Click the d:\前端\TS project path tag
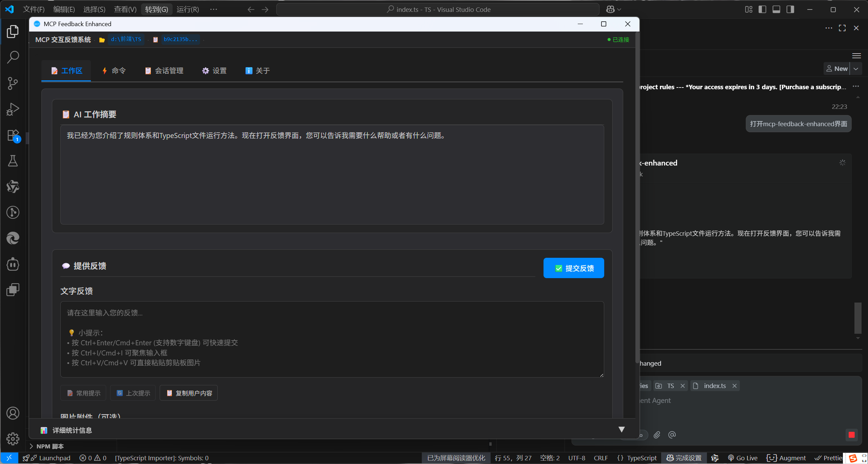This screenshot has height=464, width=868. [126, 39]
